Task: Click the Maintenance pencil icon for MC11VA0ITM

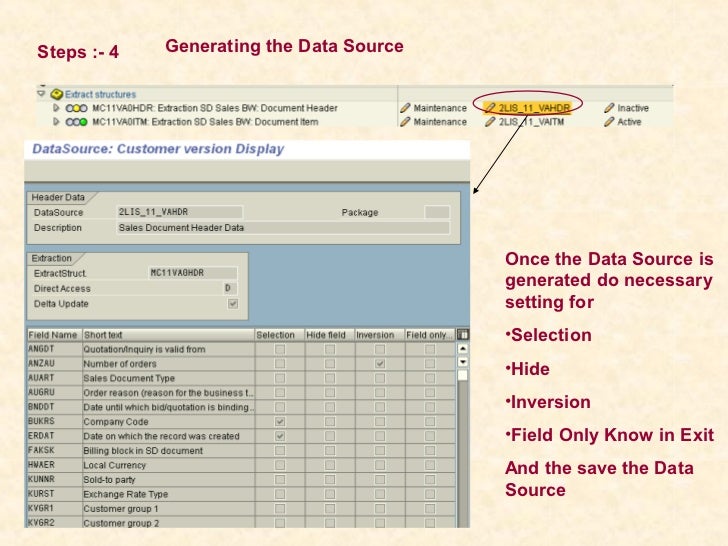Action: pos(405,122)
